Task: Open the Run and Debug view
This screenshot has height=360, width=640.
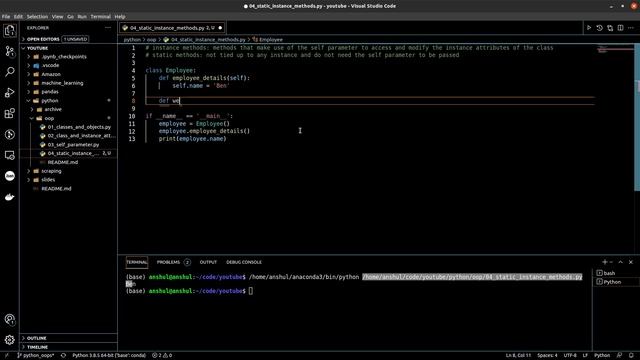Action: tap(10, 93)
